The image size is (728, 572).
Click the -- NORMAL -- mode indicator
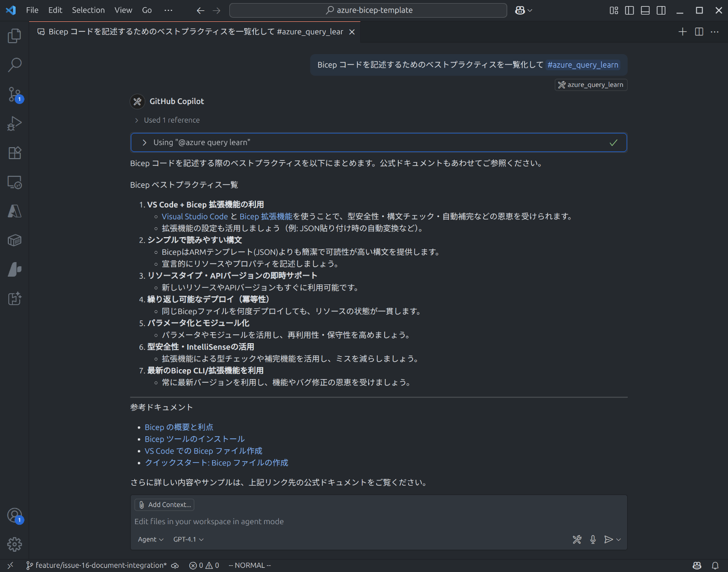pos(250,565)
